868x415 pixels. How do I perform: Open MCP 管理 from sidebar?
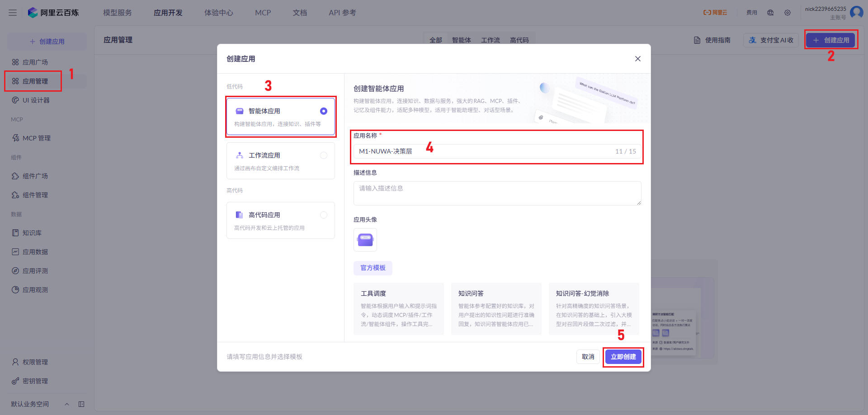pyautogui.click(x=36, y=138)
